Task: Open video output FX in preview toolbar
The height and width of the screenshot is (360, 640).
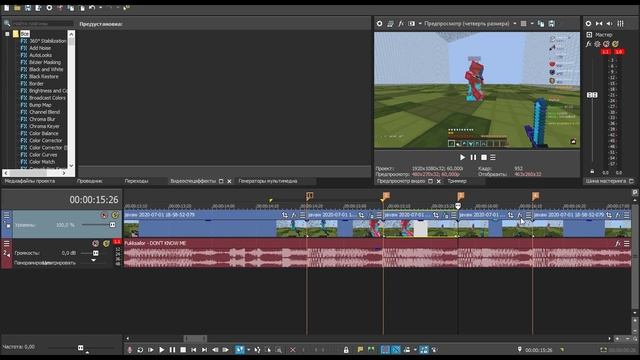Action: pyautogui.click(x=401, y=24)
